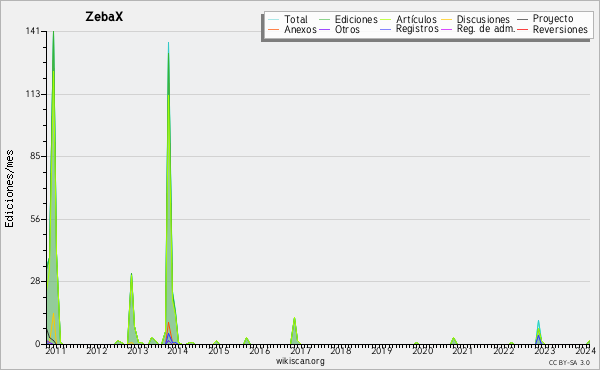Click the ZebaX chart title
The image size is (600, 370).
pos(104,17)
